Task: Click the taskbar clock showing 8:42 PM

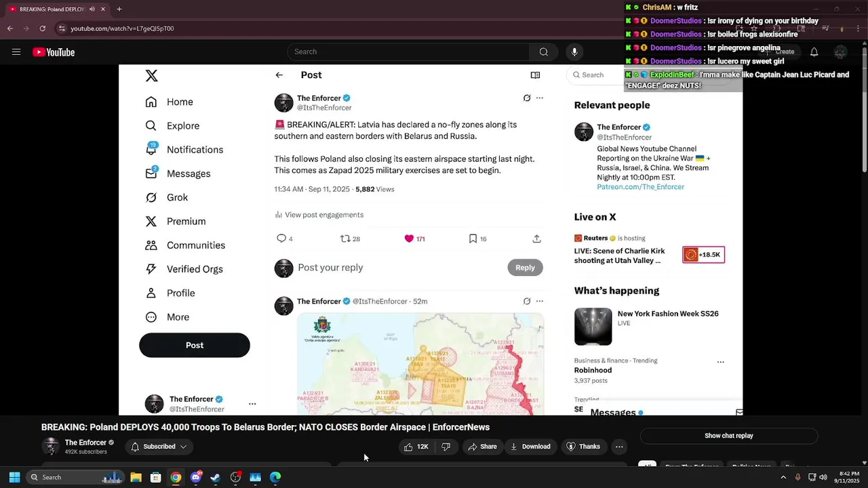Action: click(848, 477)
